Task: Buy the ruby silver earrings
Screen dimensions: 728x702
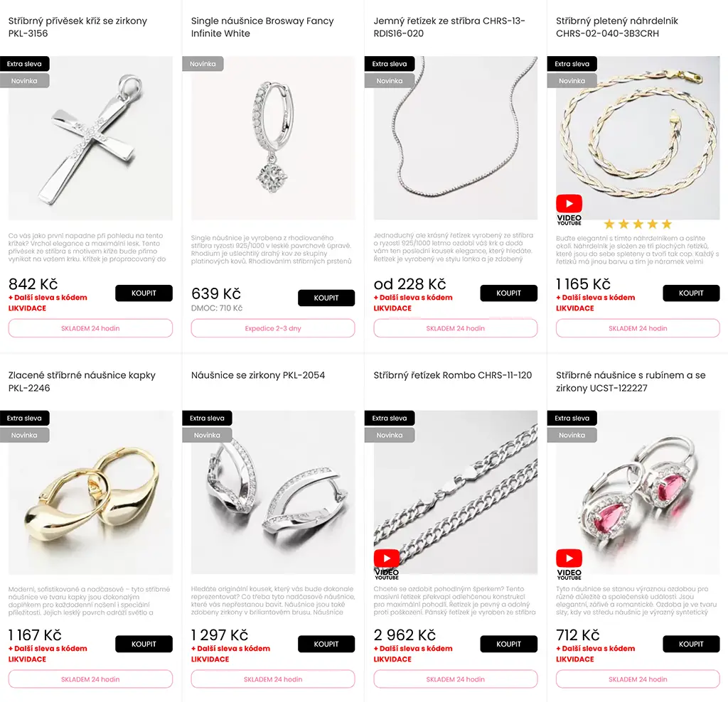Action: [691, 644]
